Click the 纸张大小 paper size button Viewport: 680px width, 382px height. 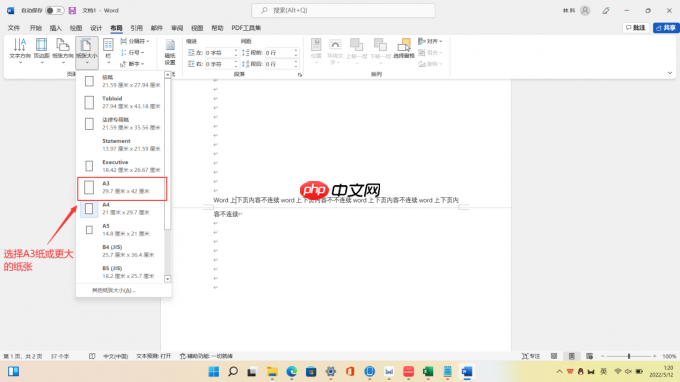pos(87,52)
